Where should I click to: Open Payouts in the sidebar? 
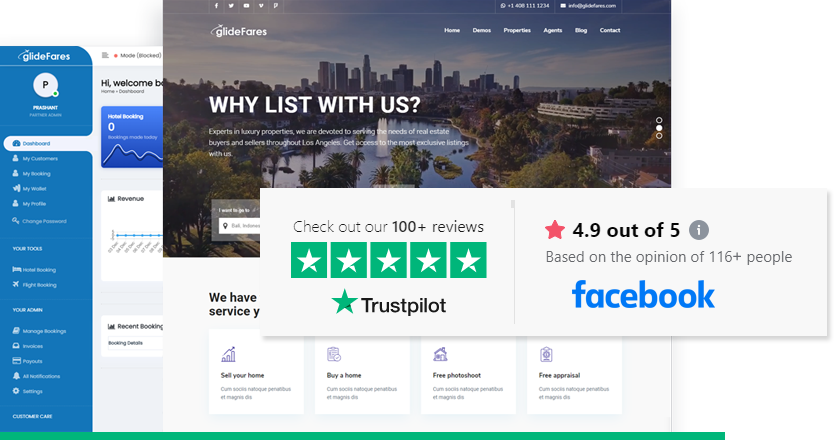(27, 361)
